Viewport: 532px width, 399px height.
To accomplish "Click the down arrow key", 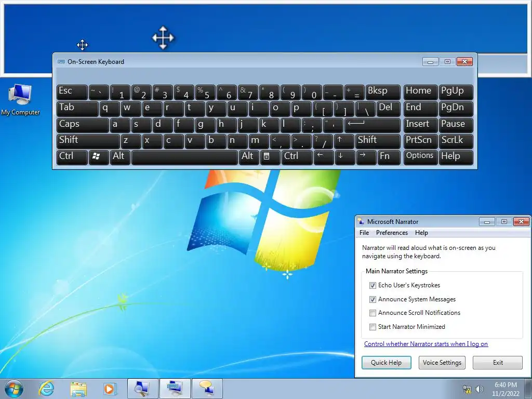I will point(345,157).
